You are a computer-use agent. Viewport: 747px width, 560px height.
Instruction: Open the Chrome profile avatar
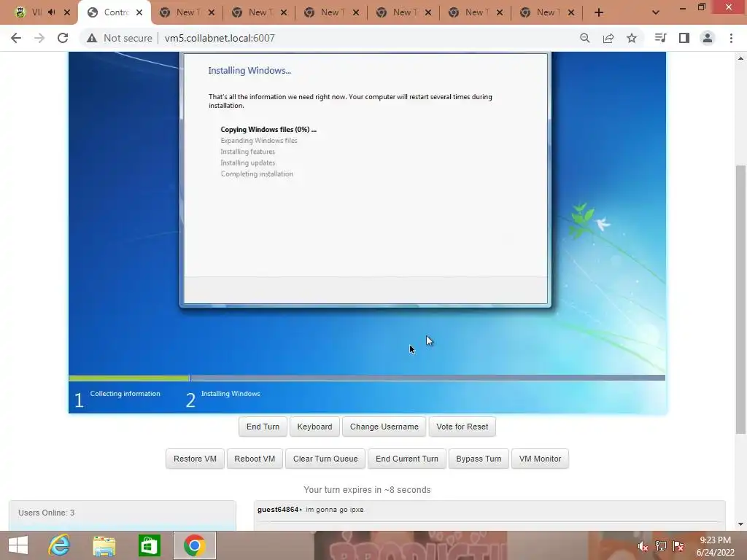coord(708,38)
